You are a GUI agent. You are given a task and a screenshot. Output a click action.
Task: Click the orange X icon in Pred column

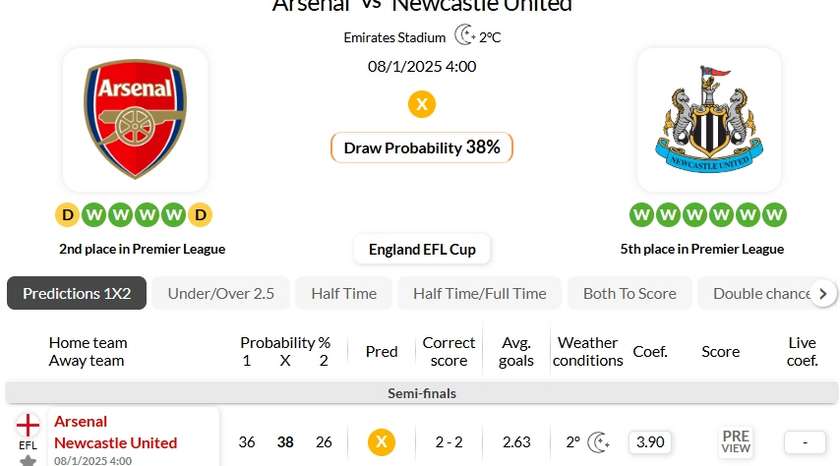tap(381, 442)
